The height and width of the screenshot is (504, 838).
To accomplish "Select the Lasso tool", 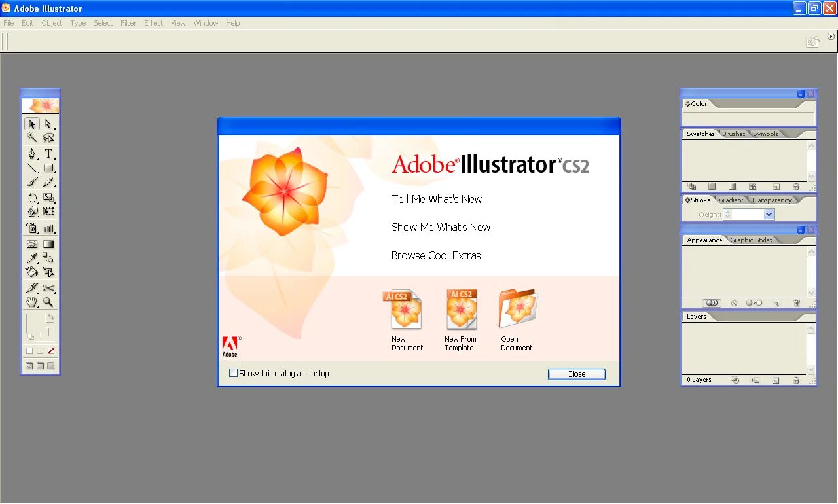I will coord(48,137).
